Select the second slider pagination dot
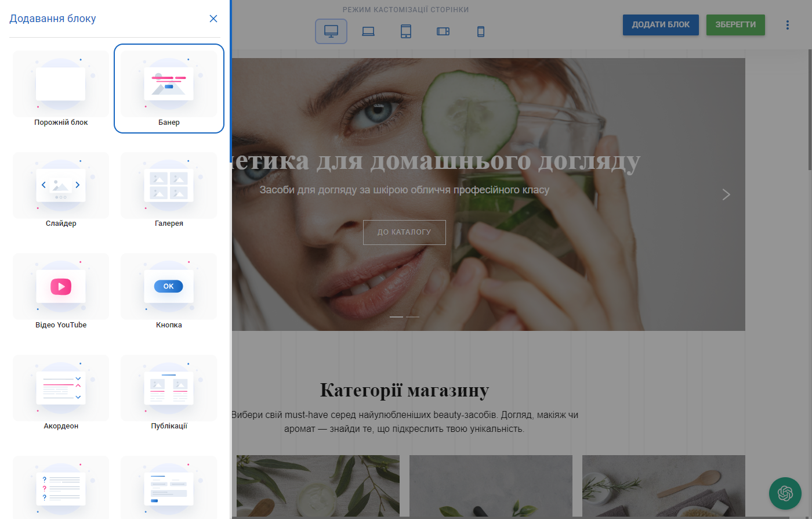The height and width of the screenshot is (519, 812). tap(412, 317)
